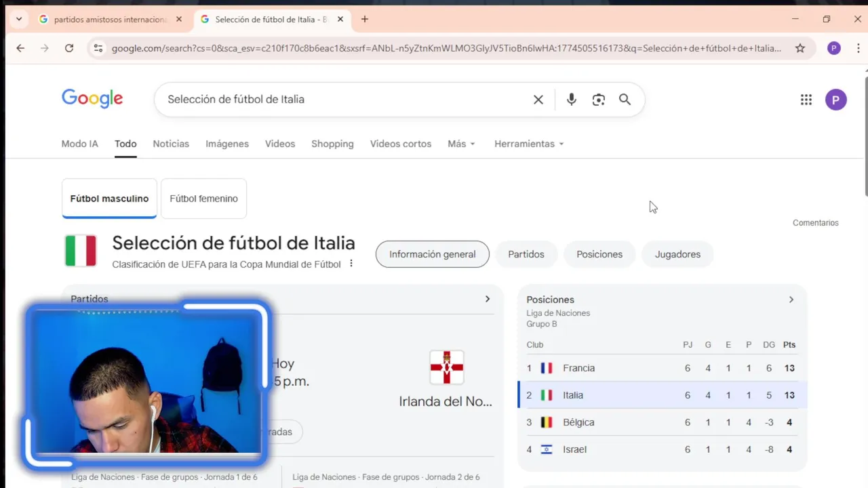This screenshot has width=868, height=488.
Task: Bookmark this page with star icon
Action: pos(800,48)
